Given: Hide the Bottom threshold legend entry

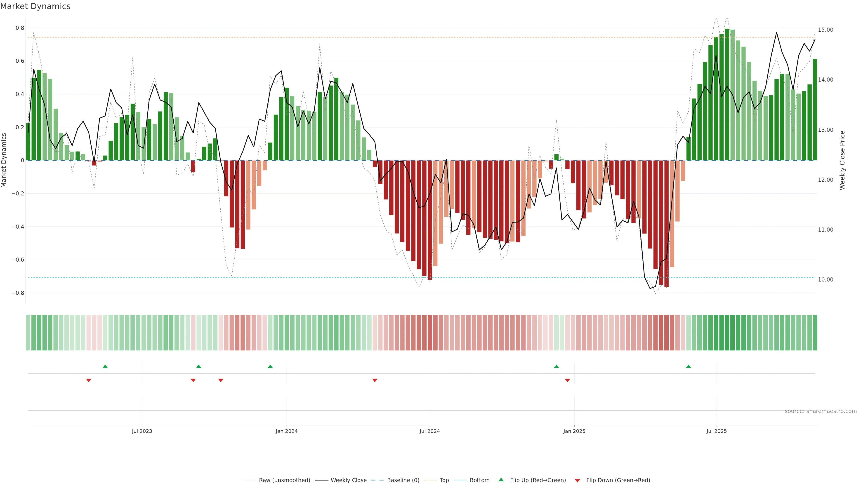Looking at the screenshot, I should pyautogui.click(x=479, y=480).
